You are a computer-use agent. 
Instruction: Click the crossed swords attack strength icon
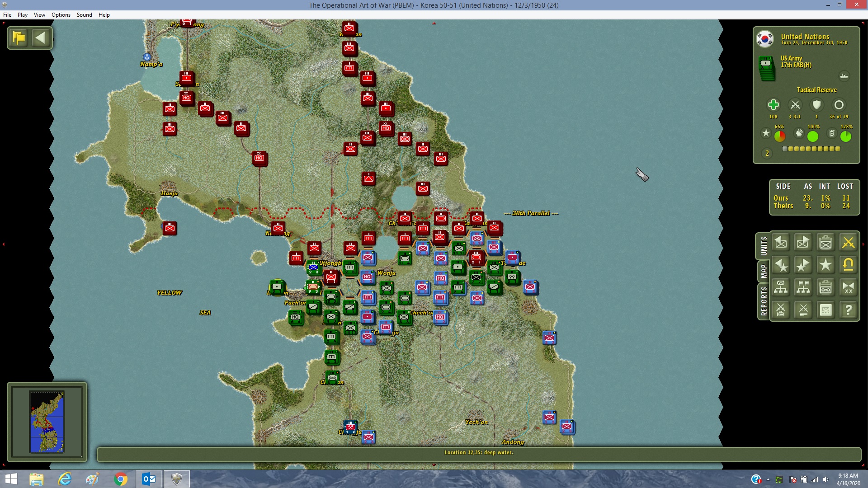tap(795, 105)
